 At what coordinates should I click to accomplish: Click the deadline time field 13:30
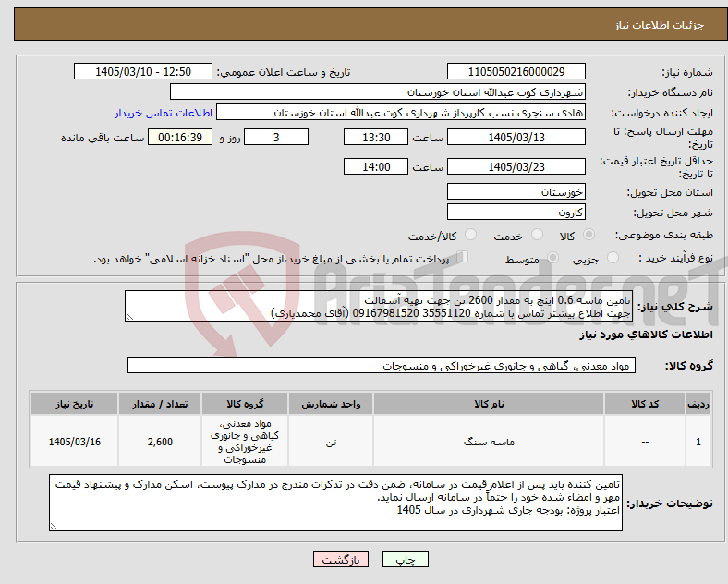pyautogui.click(x=376, y=137)
